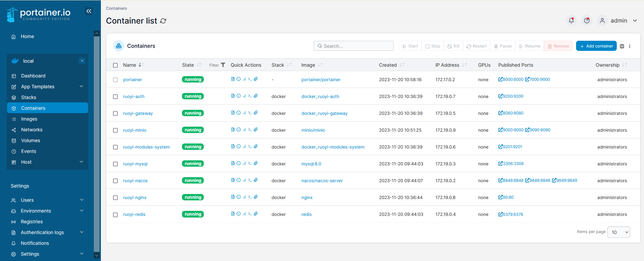Sort containers by Image

click(312, 65)
